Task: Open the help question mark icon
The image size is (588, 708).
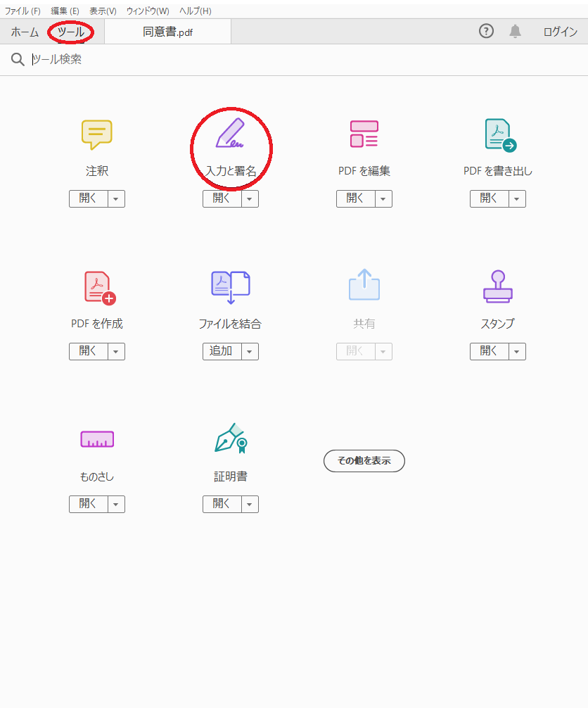Action: tap(486, 31)
